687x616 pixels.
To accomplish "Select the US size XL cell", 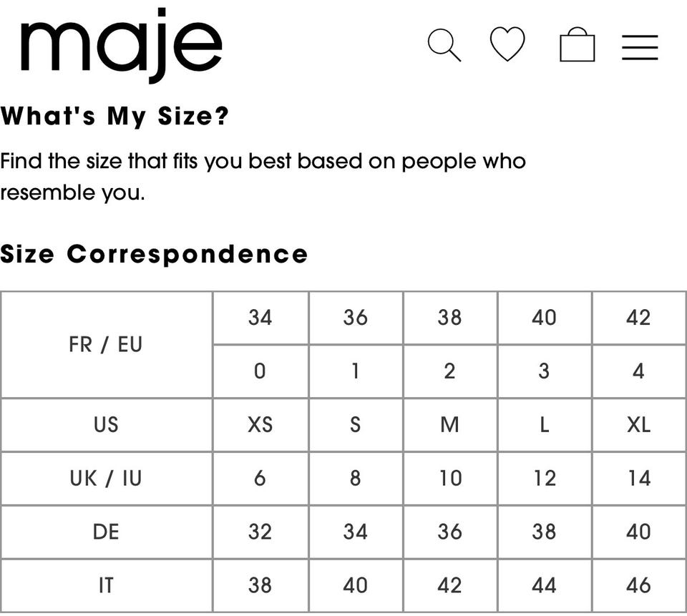I will (638, 425).
